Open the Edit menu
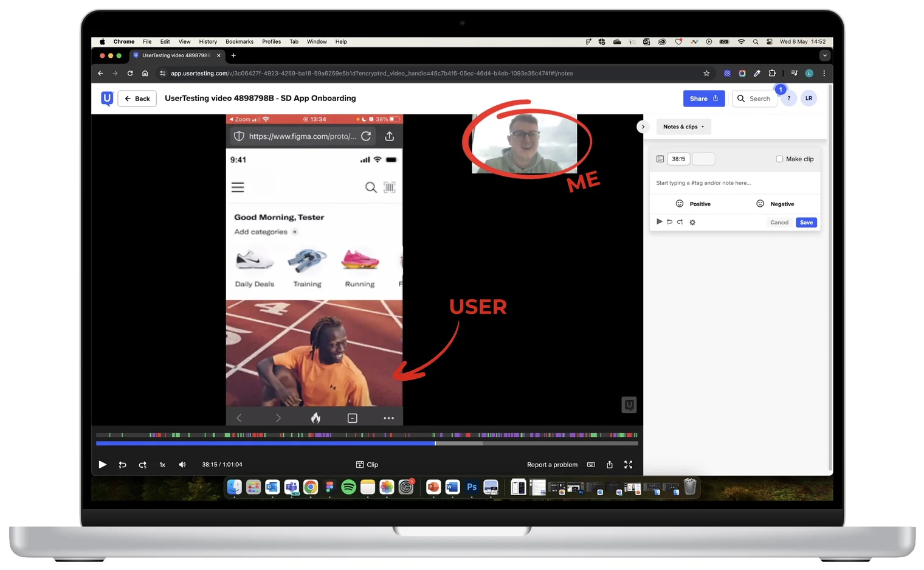The height and width of the screenshot is (570, 924). click(165, 42)
